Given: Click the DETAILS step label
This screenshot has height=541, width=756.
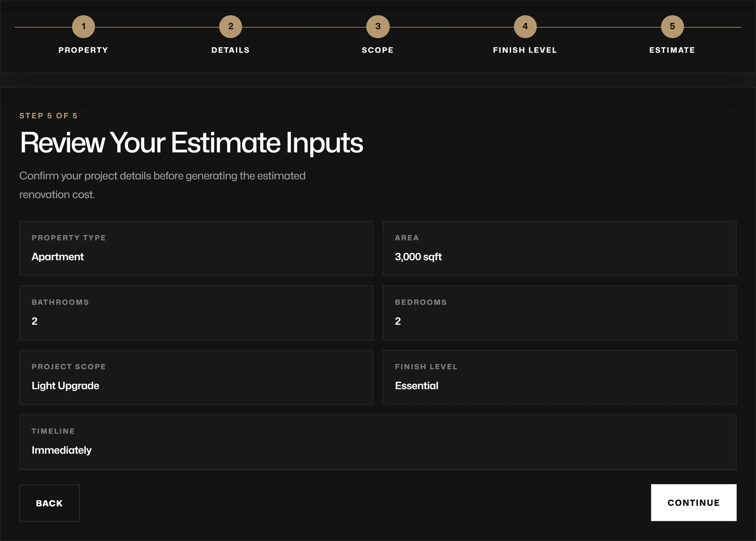Looking at the screenshot, I should click(x=231, y=50).
